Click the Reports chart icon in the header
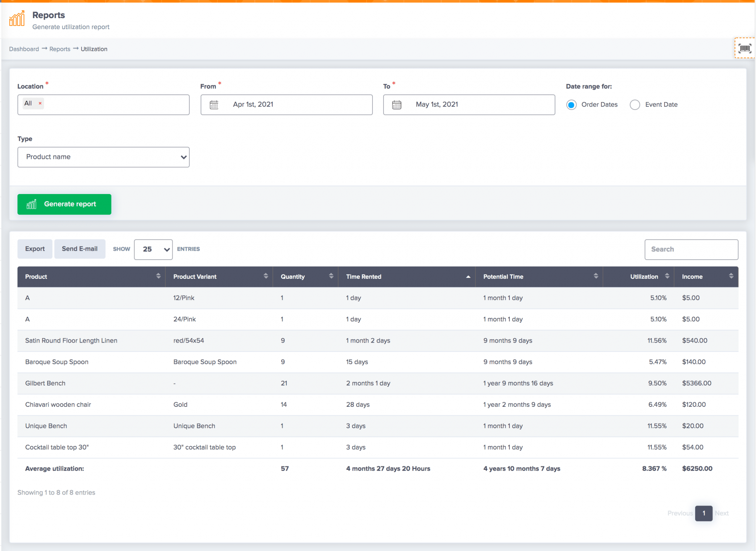Screen dimensions: 756x551 (17, 18)
